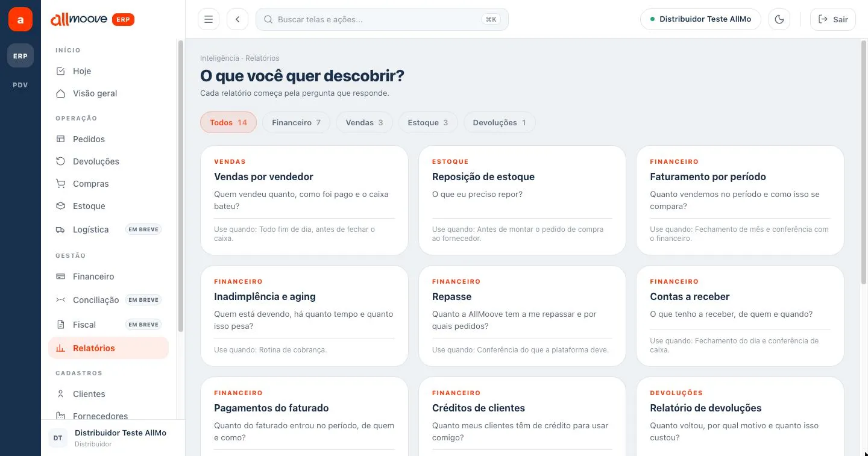Viewport: 868px width, 456px height.
Task: Switch to the PDV module
Action: coord(20,85)
